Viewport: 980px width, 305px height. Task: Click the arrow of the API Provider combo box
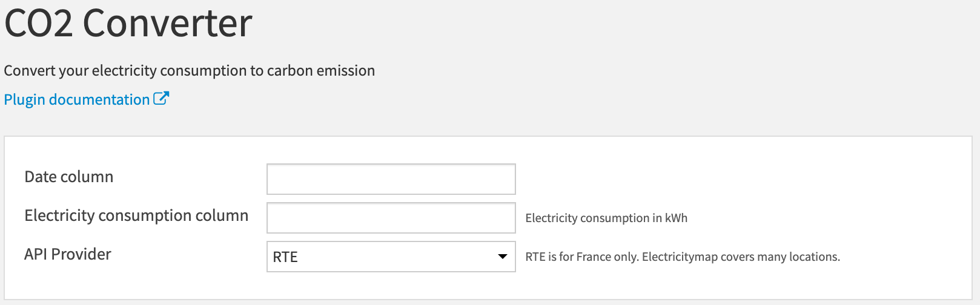tap(502, 257)
